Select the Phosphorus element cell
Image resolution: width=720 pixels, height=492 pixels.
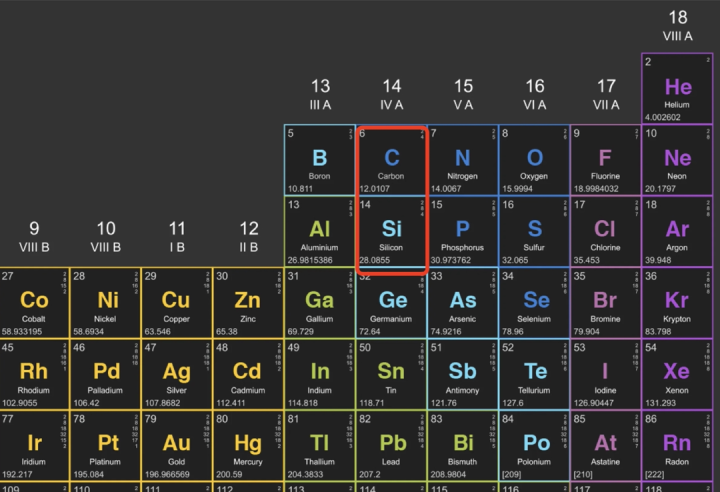pyautogui.click(x=463, y=232)
